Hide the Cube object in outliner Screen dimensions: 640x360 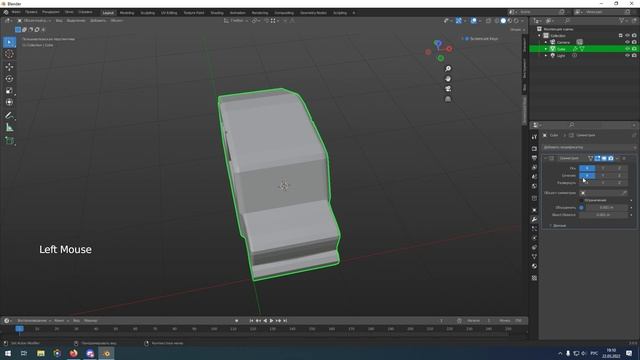pyautogui.click(x=627, y=49)
